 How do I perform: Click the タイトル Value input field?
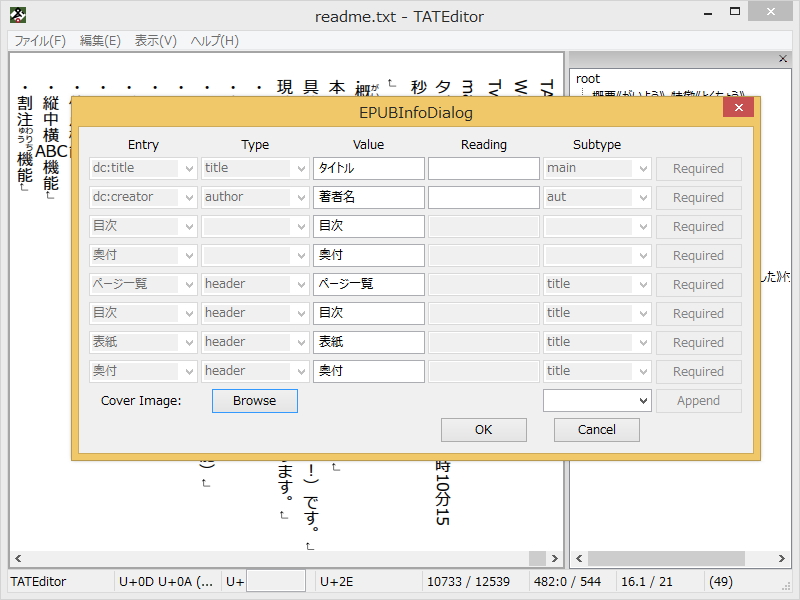369,168
